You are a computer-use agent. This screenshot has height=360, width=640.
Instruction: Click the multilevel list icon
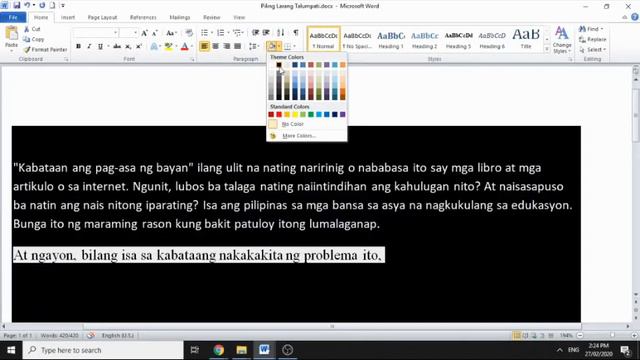pyautogui.click(x=237, y=33)
